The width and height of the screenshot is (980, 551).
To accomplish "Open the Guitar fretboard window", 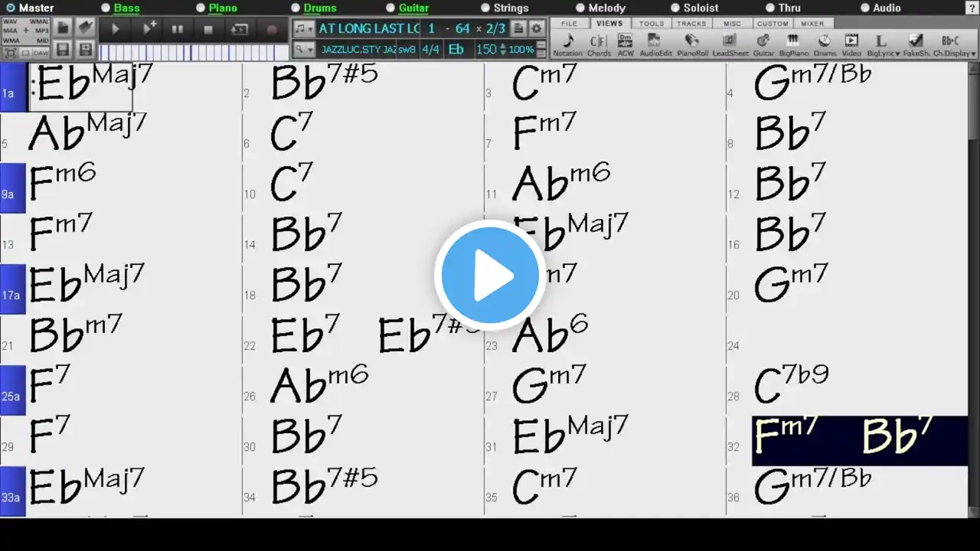I will pos(763,45).
